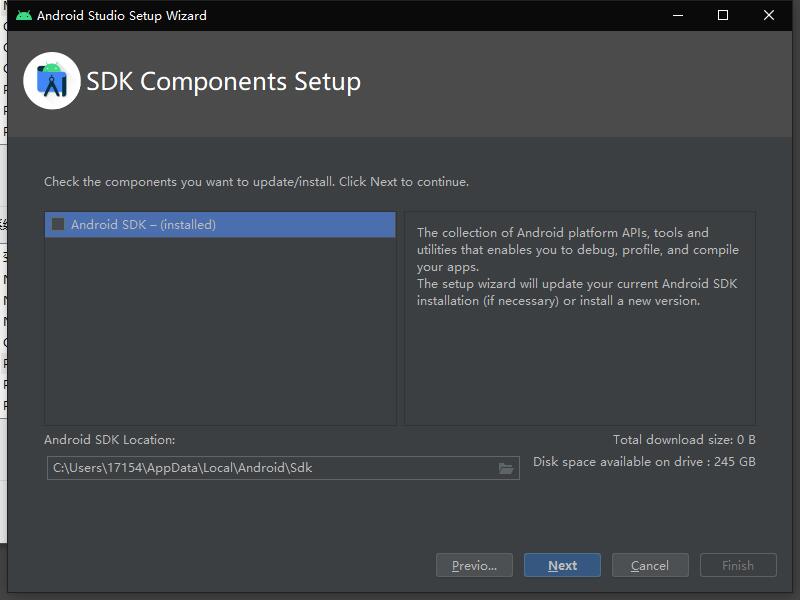Click the Android Studio logo in the header
The height and width of the screenshot is (600, 800).
(x=52, y=81)
